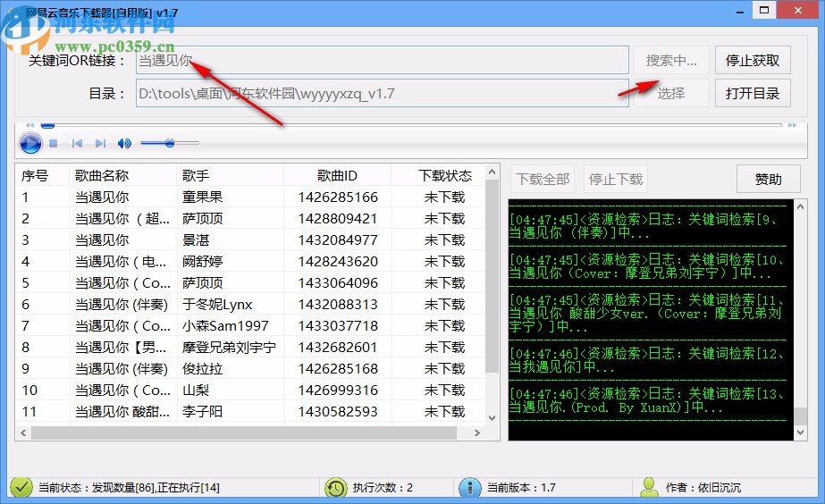
Task: Click the author person icon
Action: (649, 487)
